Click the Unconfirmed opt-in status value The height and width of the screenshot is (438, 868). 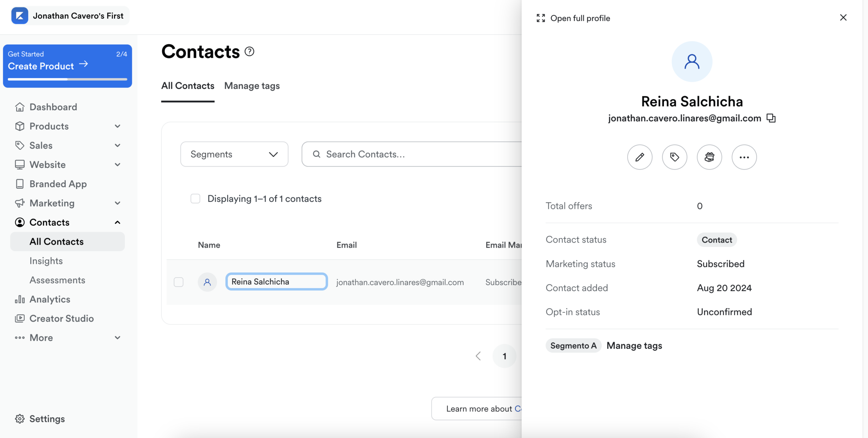pos(725,312)
